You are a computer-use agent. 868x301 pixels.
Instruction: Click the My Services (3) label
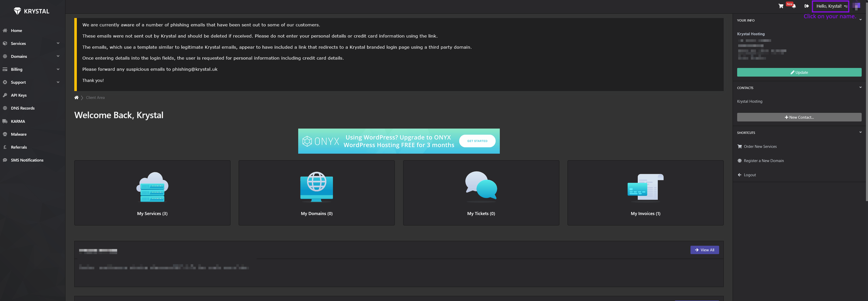[152, 214]
